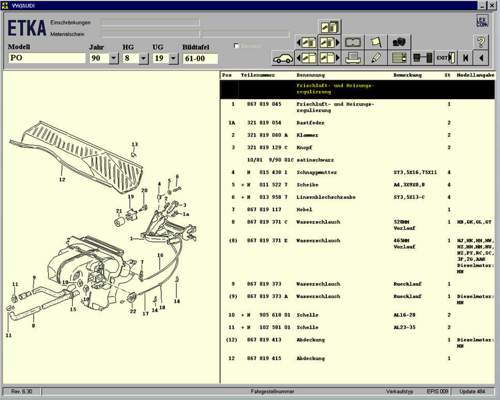
Task: Click callout number 16 in the diagram
Action: click(x=160, y=255)
